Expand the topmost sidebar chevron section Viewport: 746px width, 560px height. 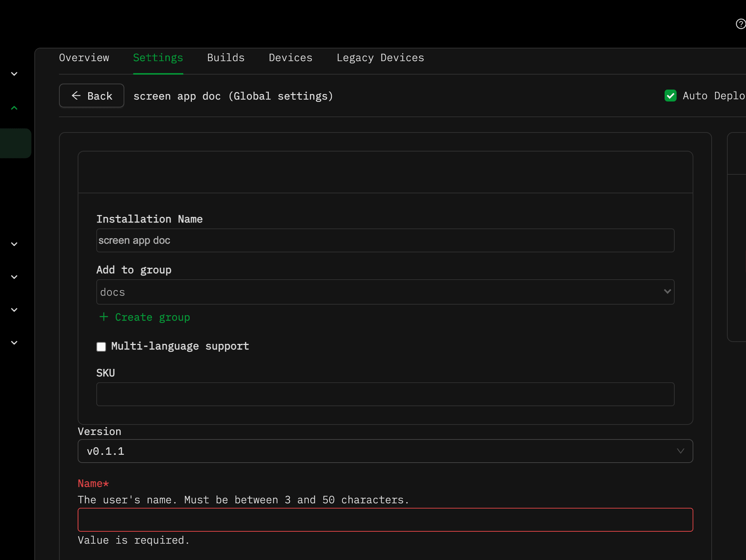click(14, 74)
